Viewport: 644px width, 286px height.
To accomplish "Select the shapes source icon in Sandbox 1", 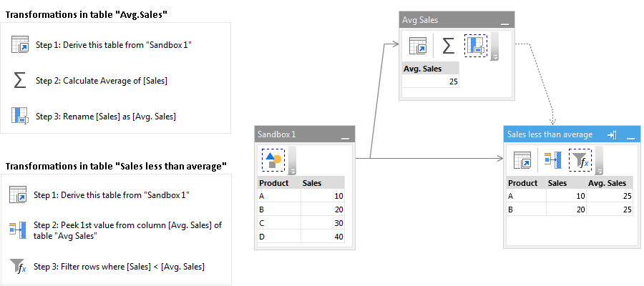I will 273,160.
